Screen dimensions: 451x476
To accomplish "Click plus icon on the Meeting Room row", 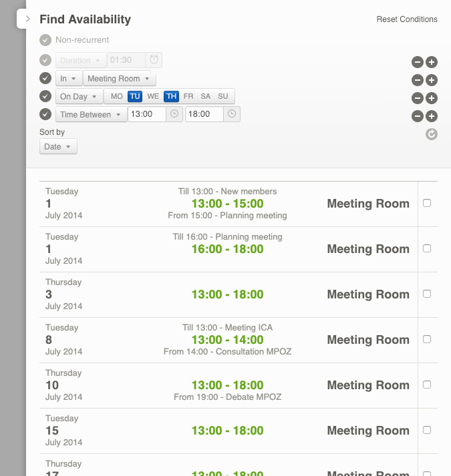I will coord(432,80).
